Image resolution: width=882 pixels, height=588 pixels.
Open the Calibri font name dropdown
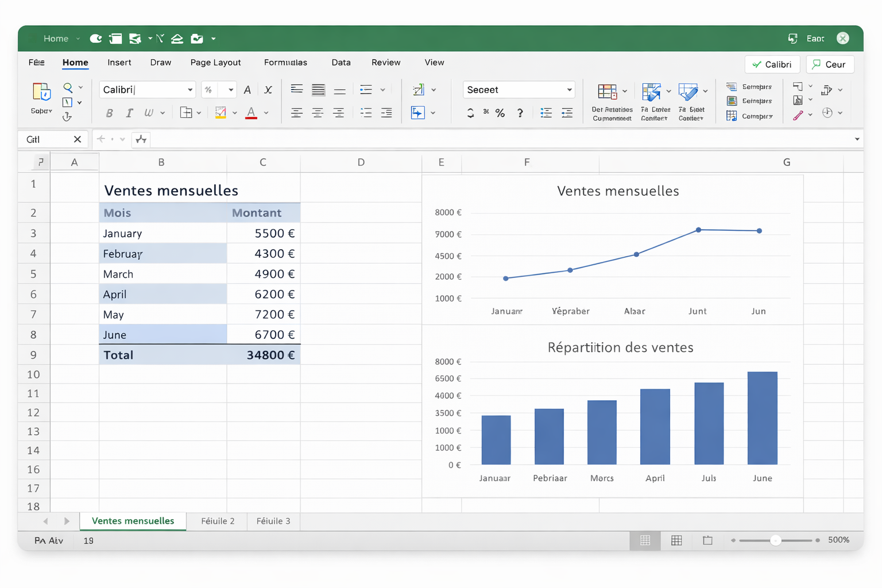coord(190,90)
